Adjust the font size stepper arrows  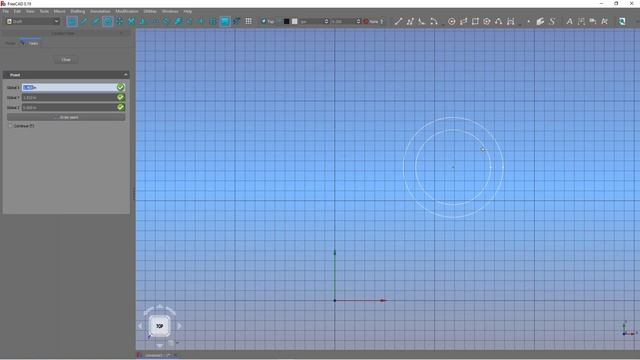click(x=358, y=21)
